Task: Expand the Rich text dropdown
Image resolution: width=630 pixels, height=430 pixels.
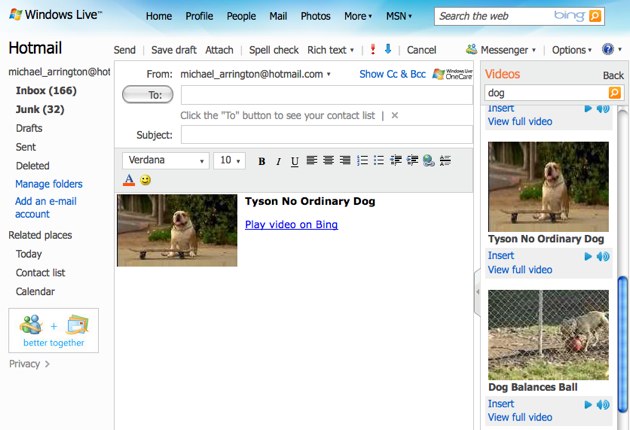Action: tap(330, 50)
